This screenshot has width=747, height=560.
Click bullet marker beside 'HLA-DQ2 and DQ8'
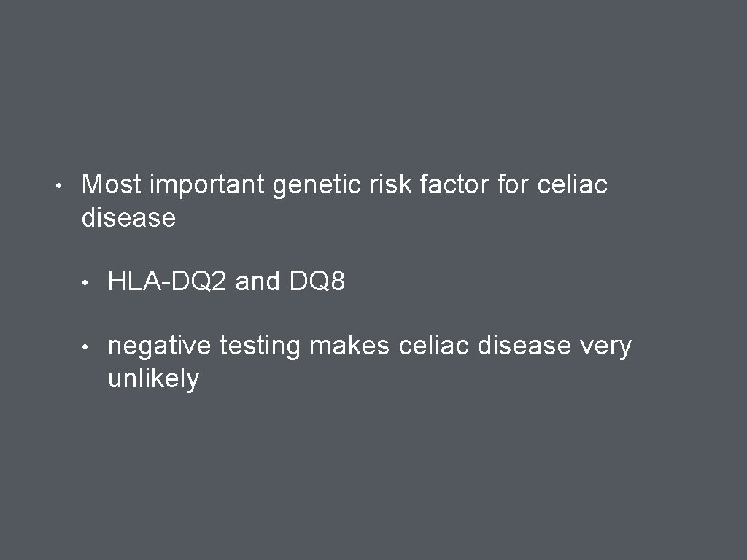[85, 283]
